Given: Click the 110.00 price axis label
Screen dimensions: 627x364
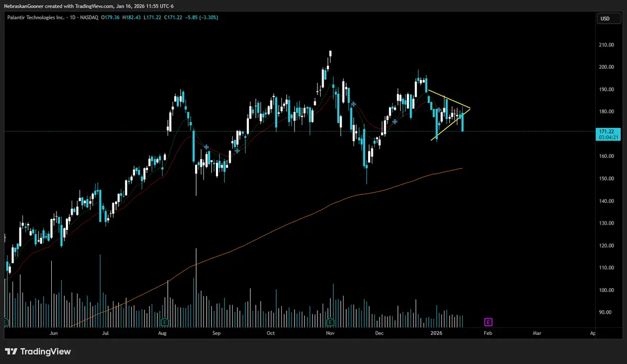Looking at the screenshot, I should coord(606,268).
